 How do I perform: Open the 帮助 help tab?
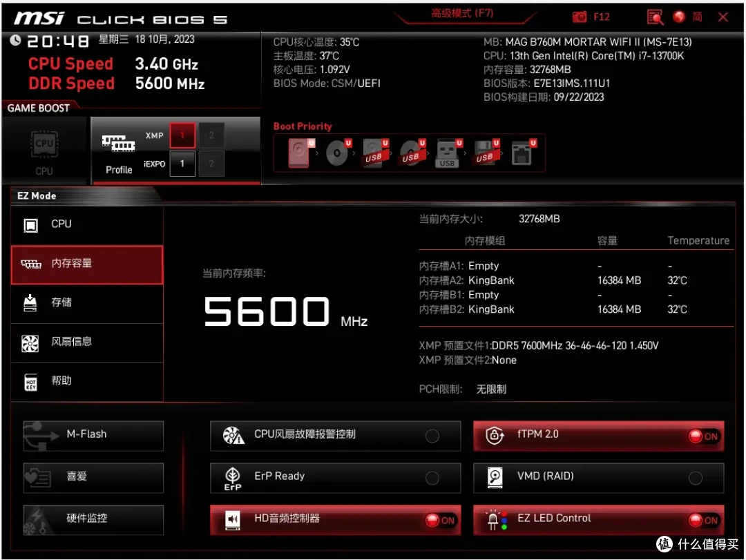[x=87, y=382]
